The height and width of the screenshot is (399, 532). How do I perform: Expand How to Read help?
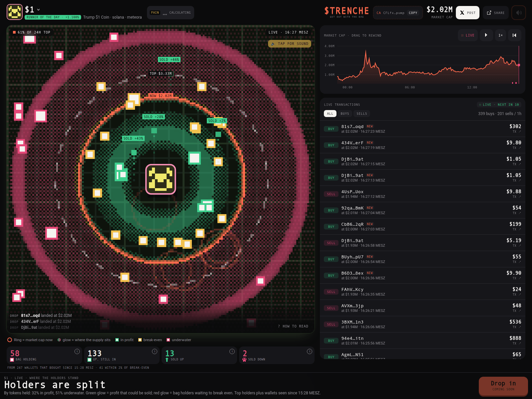pos(293,327)
